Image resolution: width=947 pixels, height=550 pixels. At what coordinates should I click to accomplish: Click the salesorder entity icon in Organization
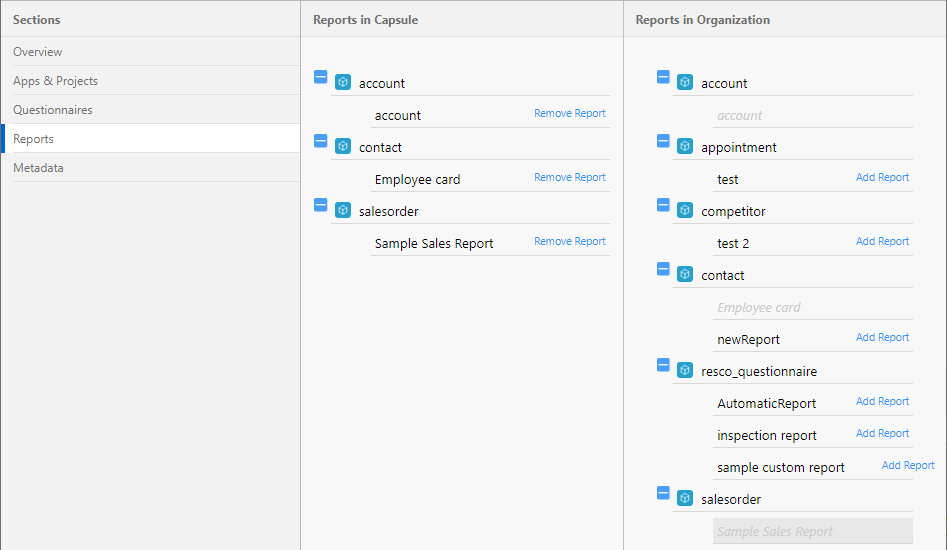pyautogui.click(x=684, y=499)
